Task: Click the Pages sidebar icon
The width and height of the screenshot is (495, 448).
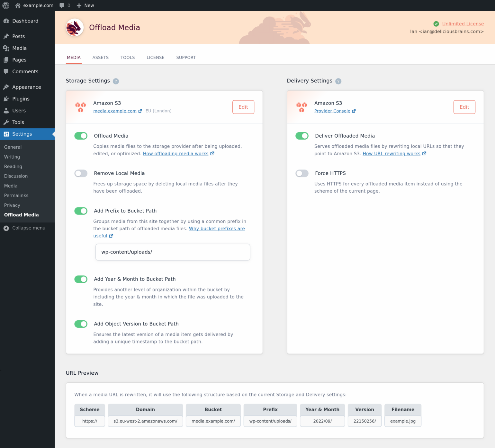Action: click(6, 60)
